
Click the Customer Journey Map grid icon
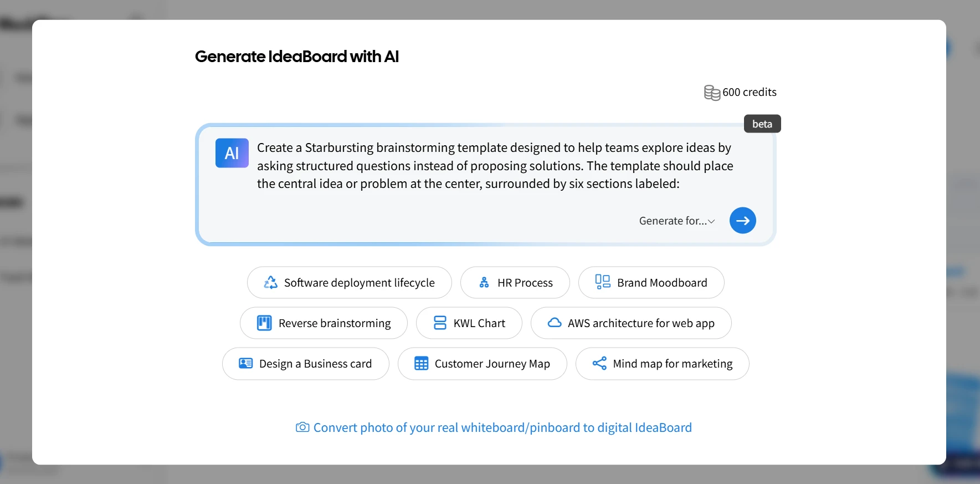tap(421, 364)
